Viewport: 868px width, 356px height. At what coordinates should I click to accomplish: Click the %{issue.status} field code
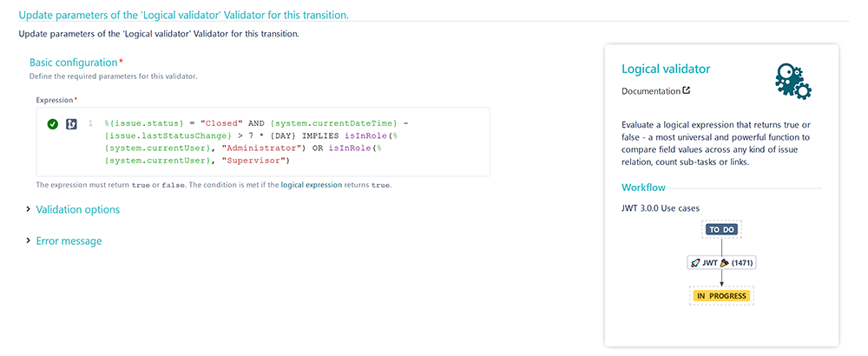tap(143, 122)
